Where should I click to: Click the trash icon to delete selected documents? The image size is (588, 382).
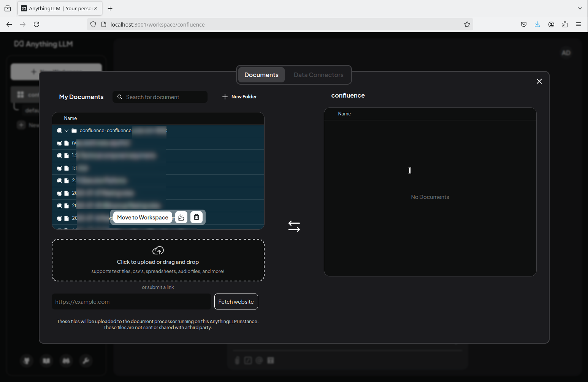coord(196,217)
